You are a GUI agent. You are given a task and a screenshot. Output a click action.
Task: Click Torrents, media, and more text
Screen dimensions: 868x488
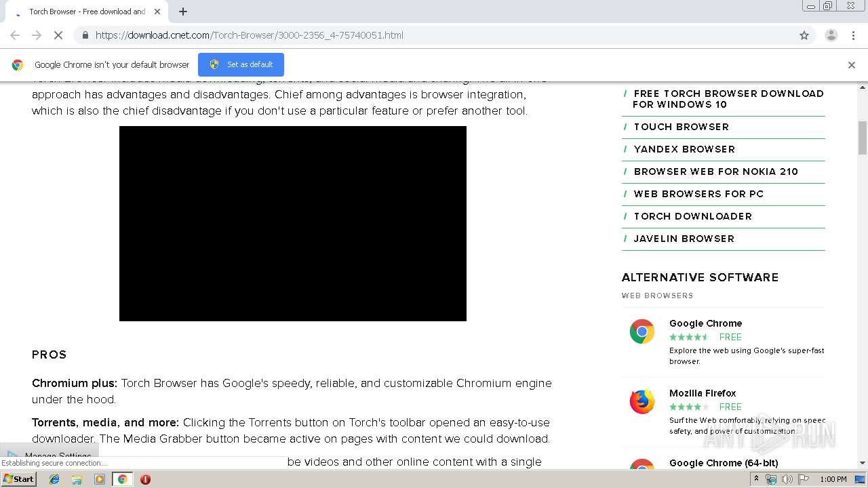click(x=106, y=422)
